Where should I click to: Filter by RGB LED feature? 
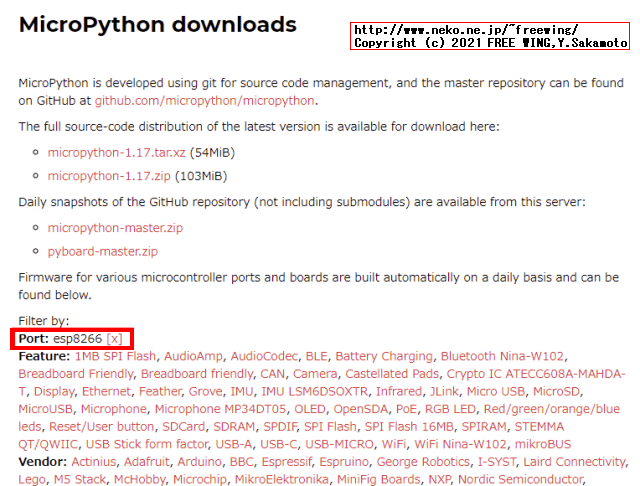450,409
